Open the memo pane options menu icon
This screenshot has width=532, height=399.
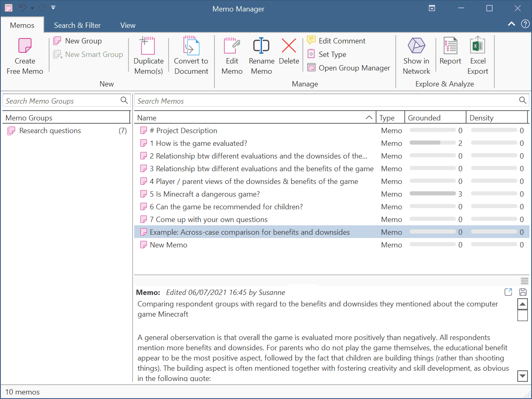pyautogui.click(x=524, y=281)
